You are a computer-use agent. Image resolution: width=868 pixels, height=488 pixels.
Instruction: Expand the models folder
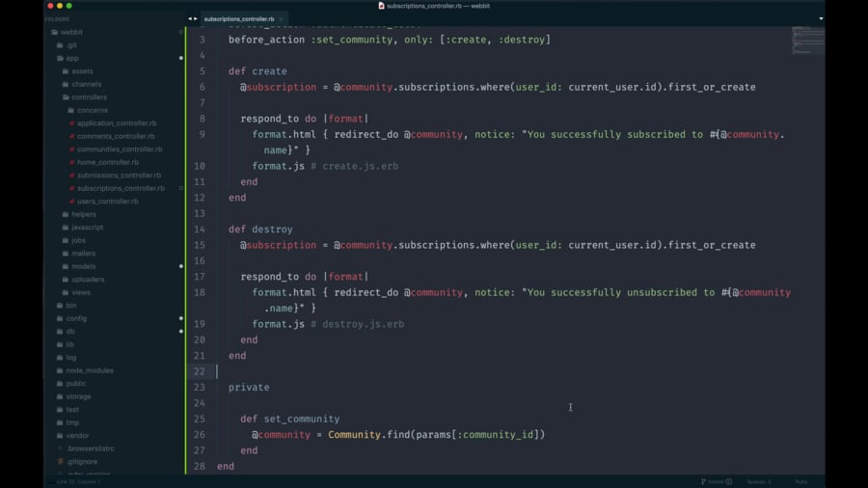tap(66, 266)
